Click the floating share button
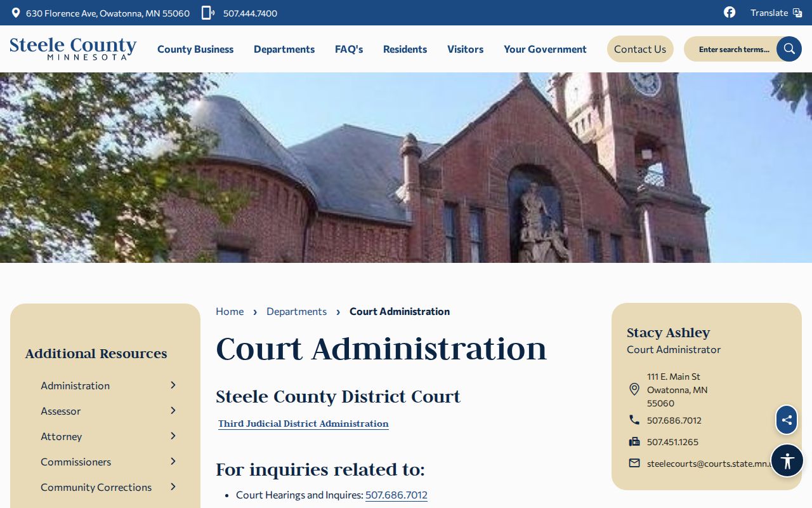Screen dimensions: 812x508 point(787,420)
